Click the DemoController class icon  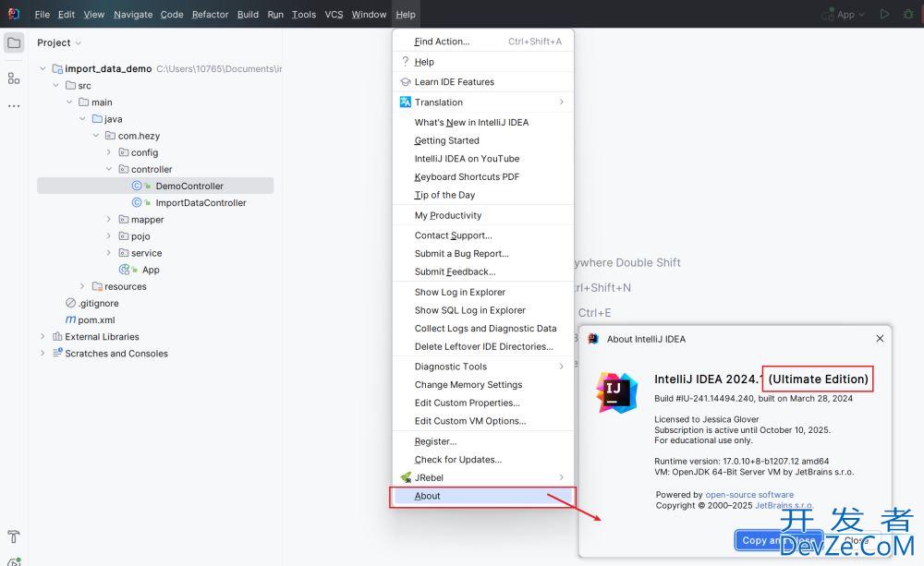tap(137, 187)
